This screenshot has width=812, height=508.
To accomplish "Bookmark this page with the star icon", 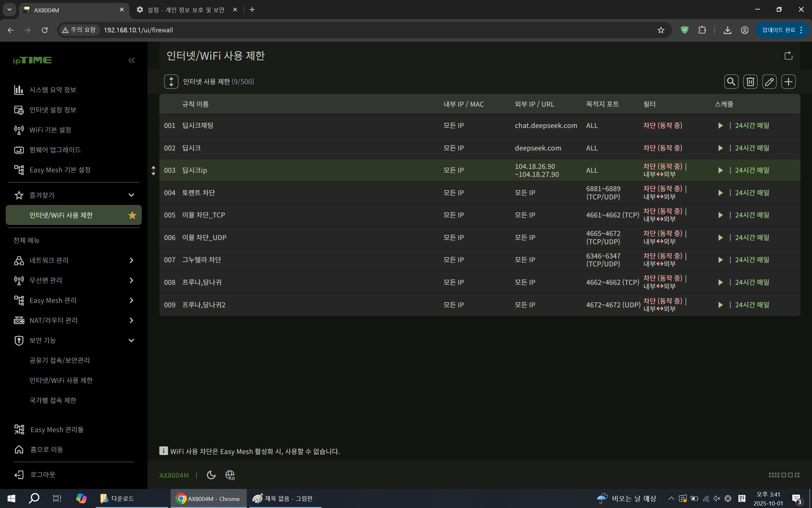I will [x=661, y=30].
